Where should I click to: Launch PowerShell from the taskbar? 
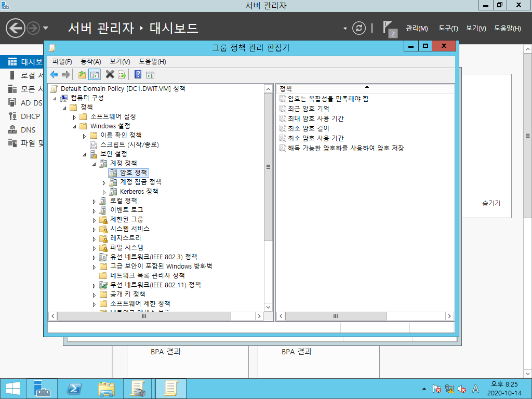pos(74,389)
